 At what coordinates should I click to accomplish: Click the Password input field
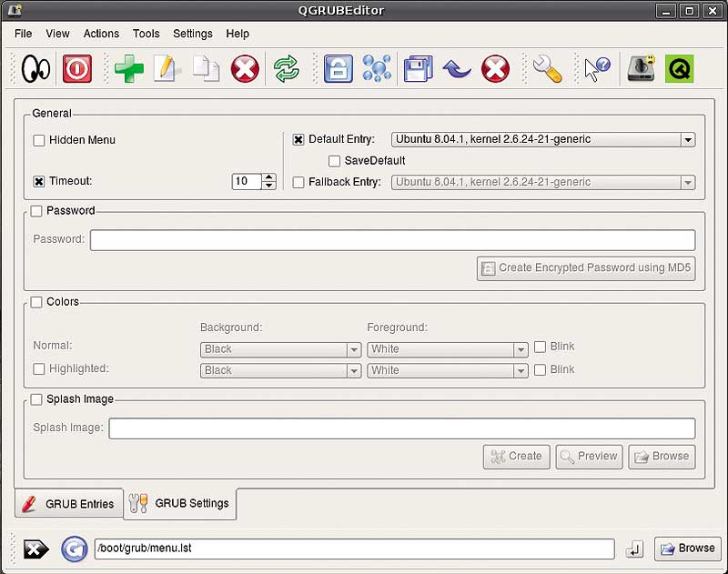[393, 240]
